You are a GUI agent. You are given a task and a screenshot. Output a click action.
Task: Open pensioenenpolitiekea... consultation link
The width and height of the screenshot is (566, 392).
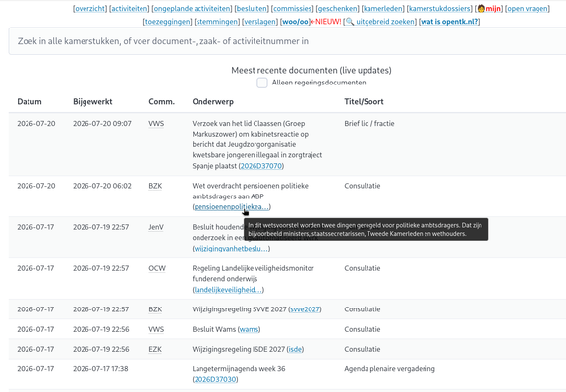coord(231,207)
